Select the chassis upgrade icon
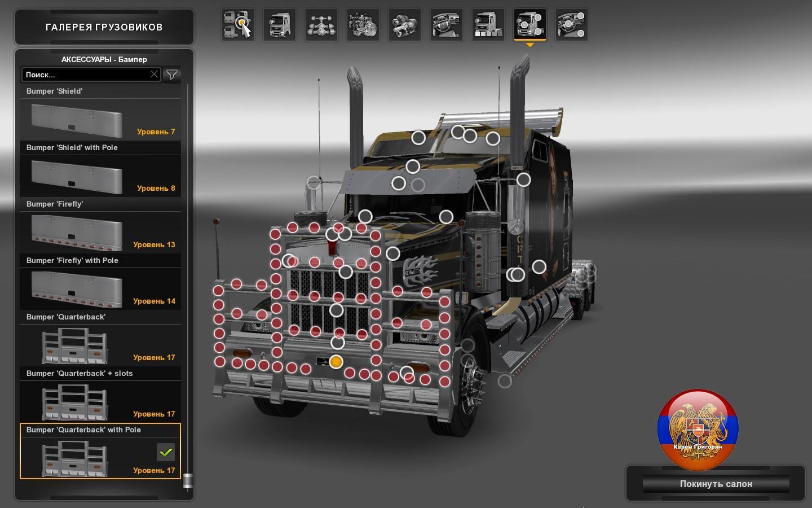 click(321, 25)
